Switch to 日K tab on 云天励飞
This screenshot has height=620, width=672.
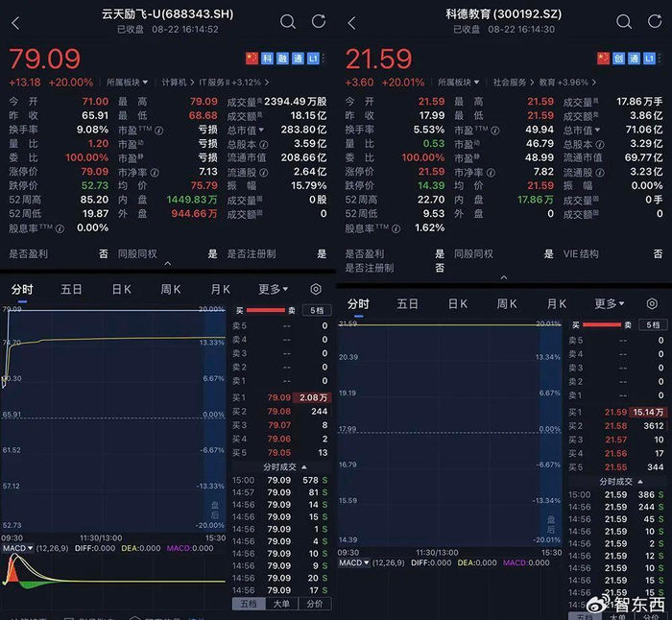(121, 289)
